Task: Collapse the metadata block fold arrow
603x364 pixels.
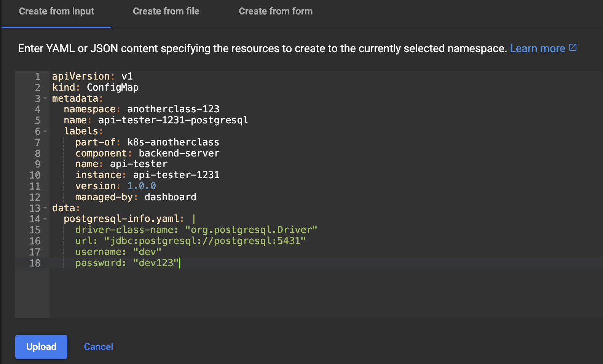Action: click(x=45, y=99)
